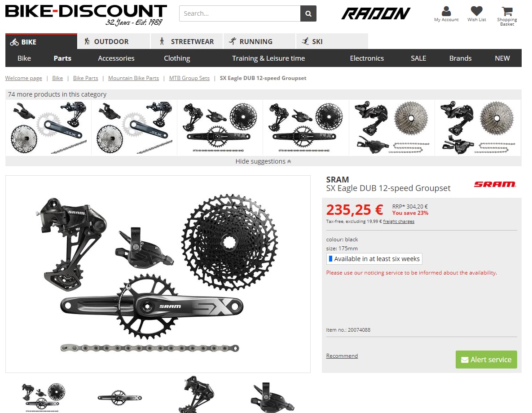Screen dimensions: 532x413
Task: Open the Wish List heart icon
Action: (476, 14)
